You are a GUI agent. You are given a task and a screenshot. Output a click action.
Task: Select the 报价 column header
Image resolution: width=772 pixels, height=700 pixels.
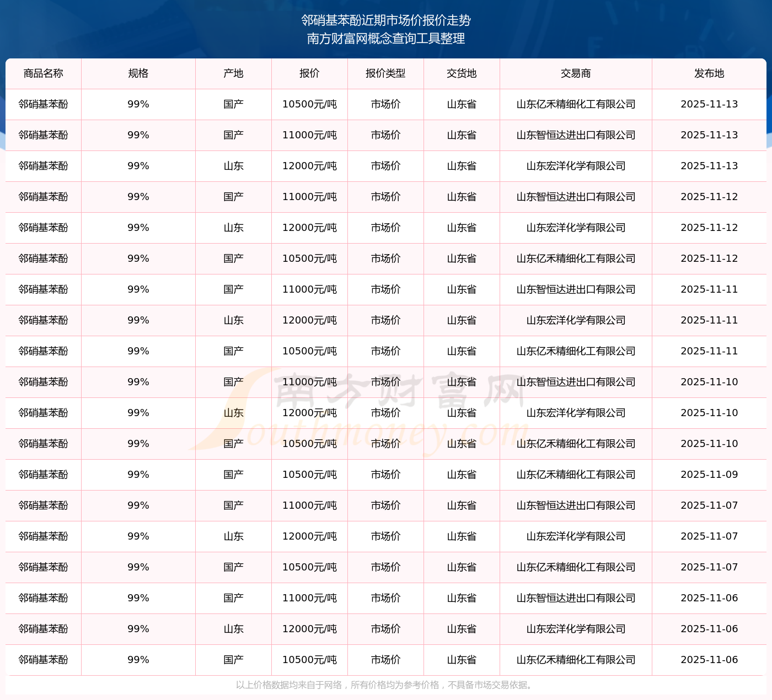tap(309, 73)
